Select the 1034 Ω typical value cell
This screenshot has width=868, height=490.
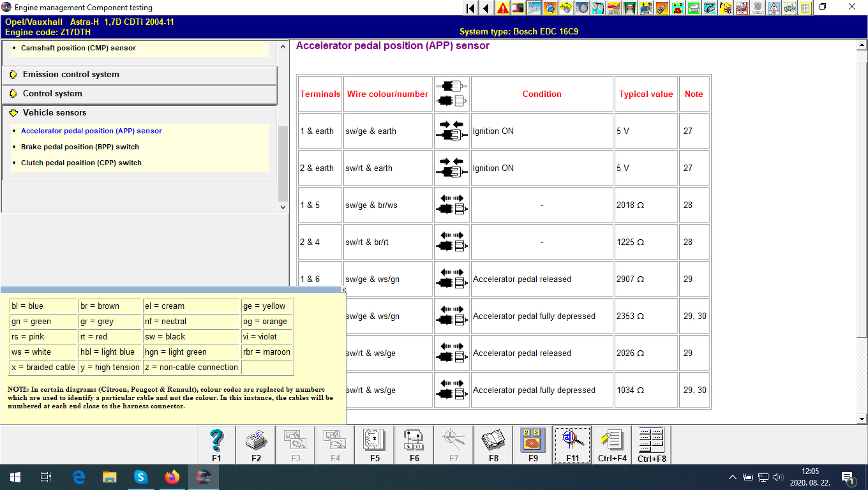(x=646, y=390)
